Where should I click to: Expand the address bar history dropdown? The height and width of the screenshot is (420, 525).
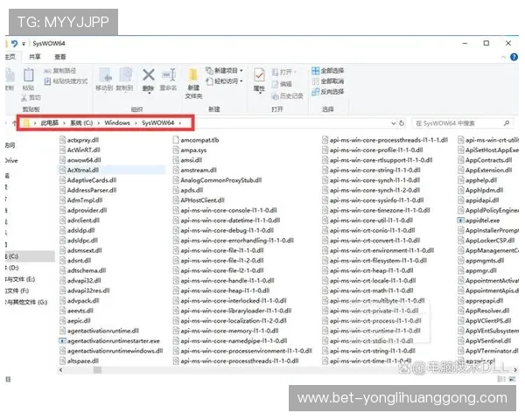click(394, 123)
